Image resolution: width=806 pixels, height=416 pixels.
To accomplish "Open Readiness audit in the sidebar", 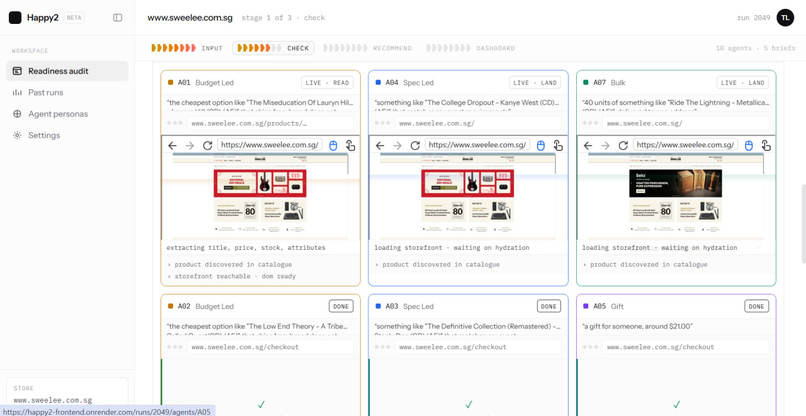I will tap(67, 71).
